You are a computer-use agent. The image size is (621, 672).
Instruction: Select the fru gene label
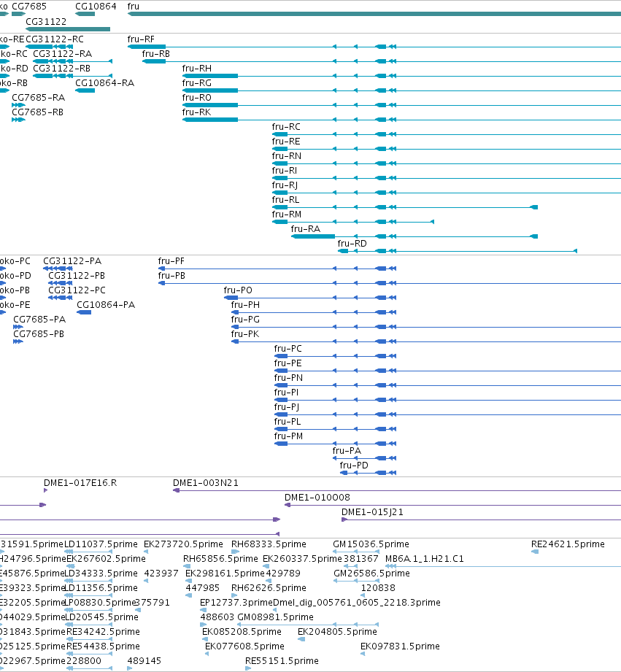(x=134, y=7)
